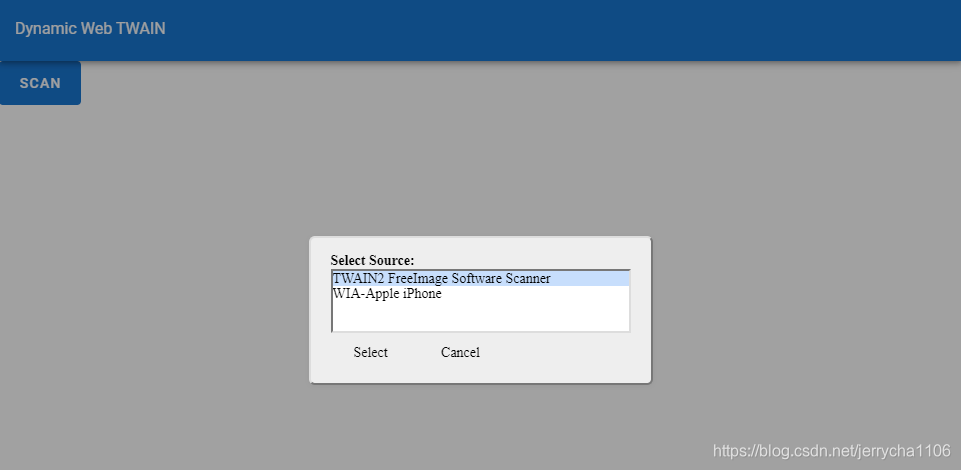Highlight the first scanner source entry
Image resolution: width=961 pixels, height=470 pixels.
tap(480, 278)
